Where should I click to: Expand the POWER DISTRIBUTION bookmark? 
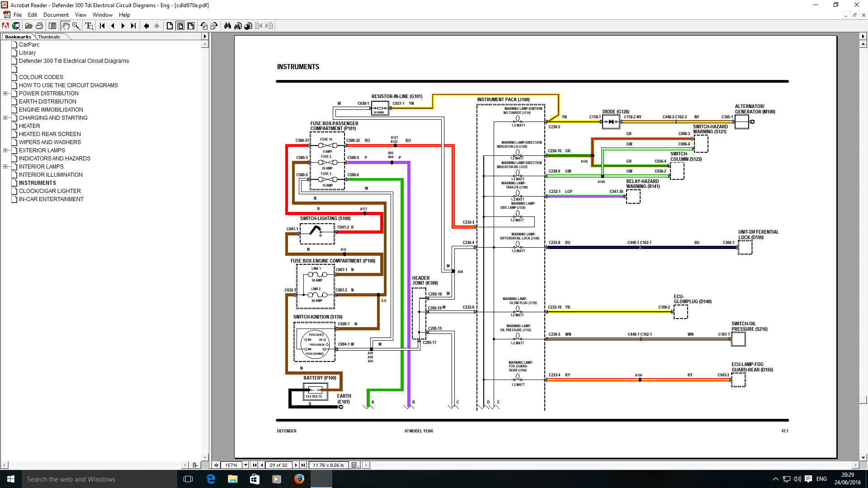[5, 94]
